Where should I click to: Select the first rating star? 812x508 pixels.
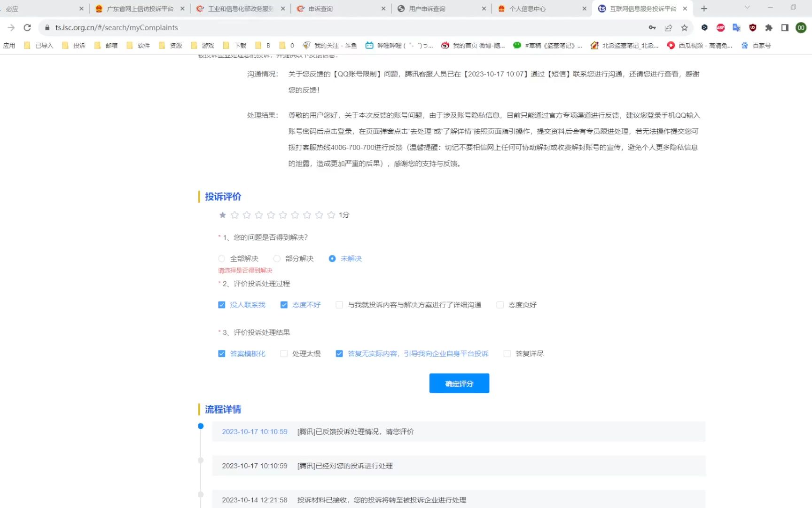click(223, 215)
